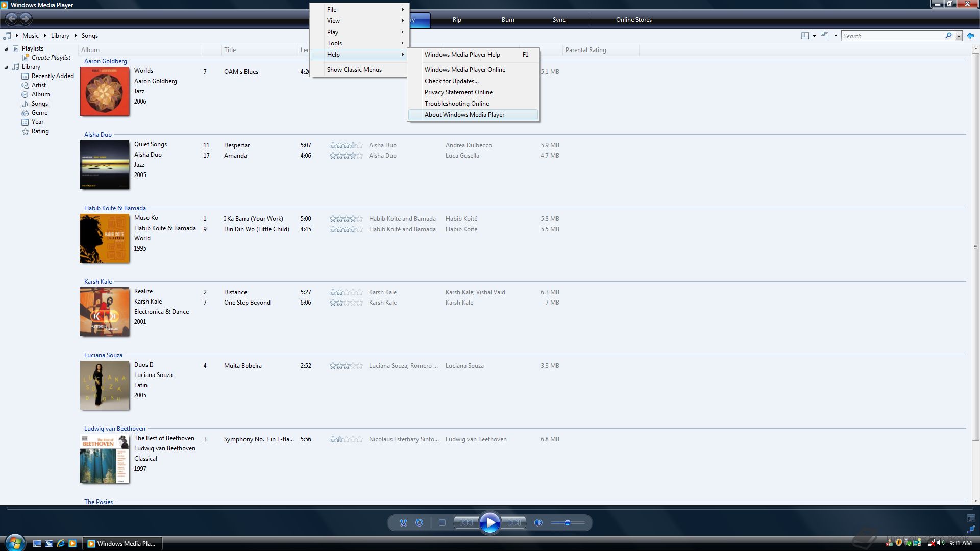Collapse the Library tree node
This screenshot has height=551, width=980.
pos(6,67)
